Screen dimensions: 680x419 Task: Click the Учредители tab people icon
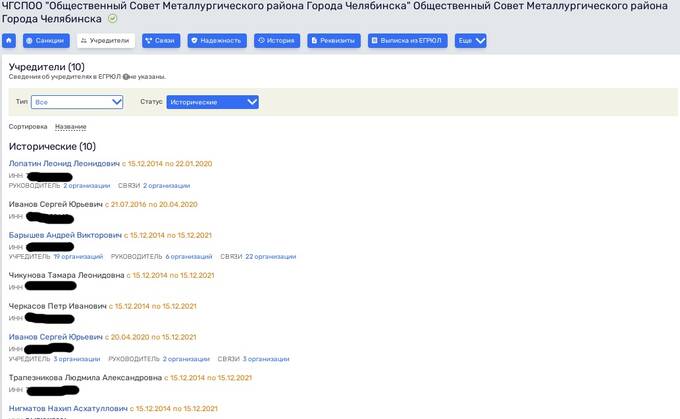pos(84,41)
